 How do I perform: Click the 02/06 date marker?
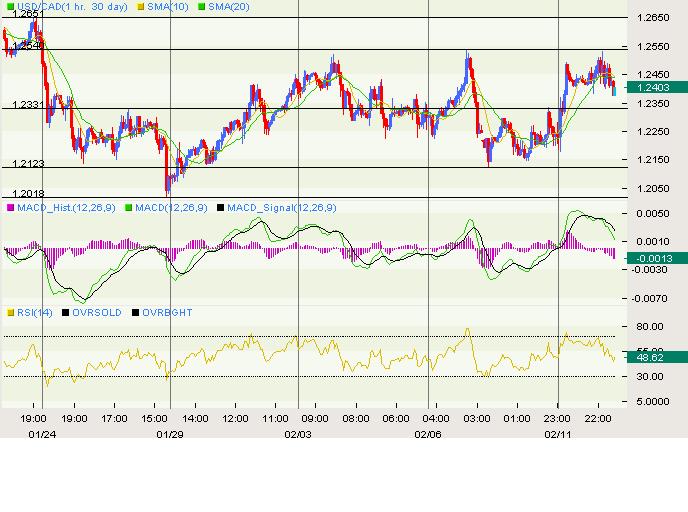(428, 434)
